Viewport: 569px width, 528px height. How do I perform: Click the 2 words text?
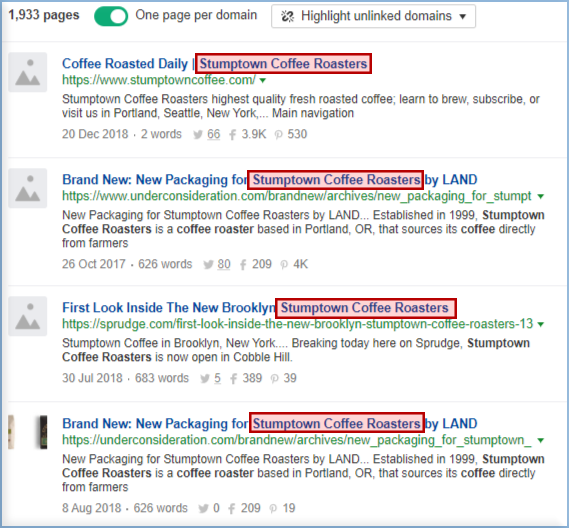(161, 134)
